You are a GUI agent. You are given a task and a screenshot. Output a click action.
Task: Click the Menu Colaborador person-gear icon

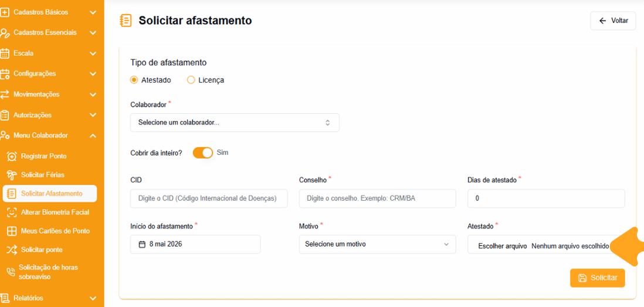(5, 135)
